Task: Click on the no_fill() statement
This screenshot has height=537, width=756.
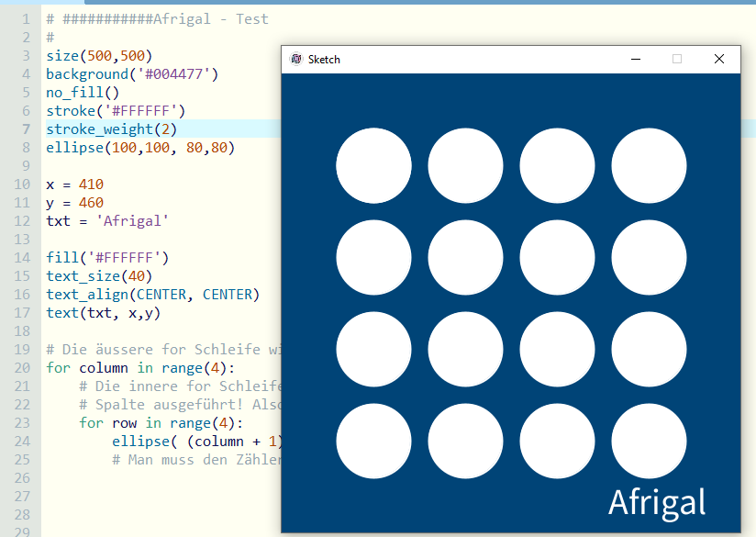Action: (x=83, y=92)
